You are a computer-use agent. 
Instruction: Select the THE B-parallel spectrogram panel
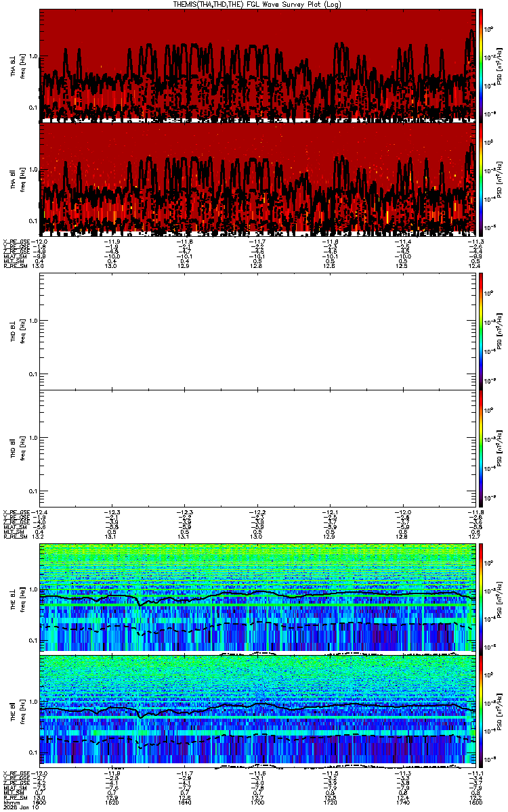(x=257, y=711)
